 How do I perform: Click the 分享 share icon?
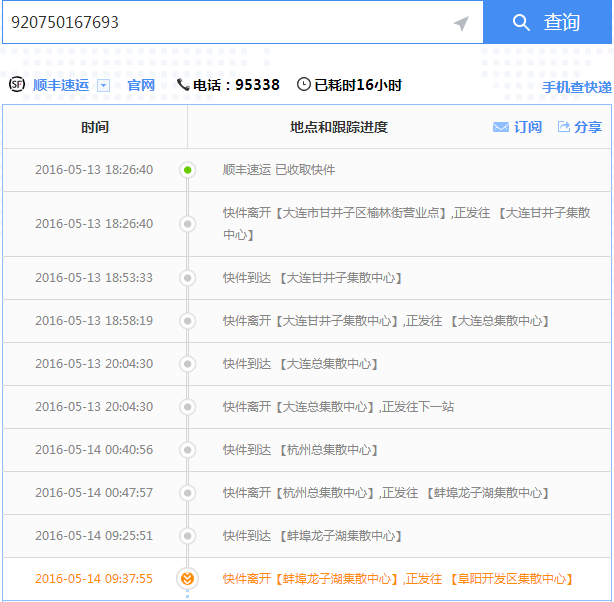pyautogui.click(x=564, y=127)
